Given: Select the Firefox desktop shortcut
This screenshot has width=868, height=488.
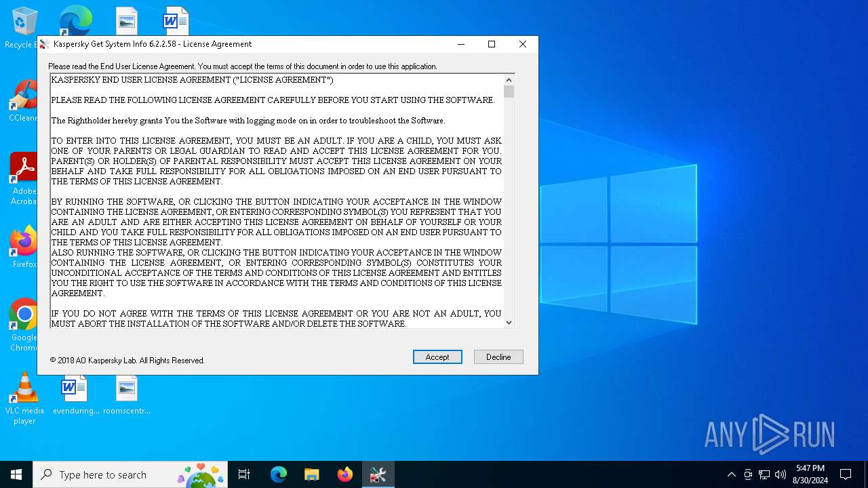Looking at the screenshot, I should [24, 247].
